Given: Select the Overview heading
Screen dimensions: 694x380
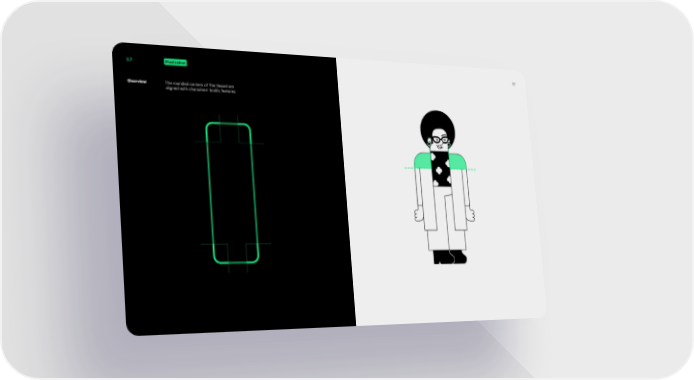Looking at the screenshot, I should (137, 81).
